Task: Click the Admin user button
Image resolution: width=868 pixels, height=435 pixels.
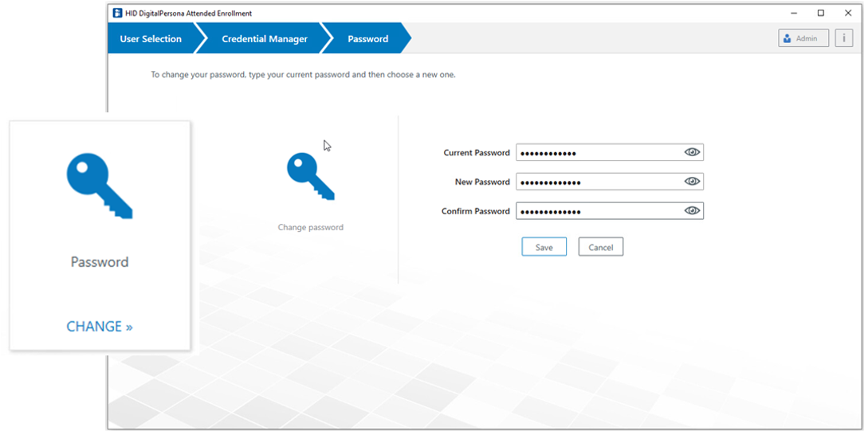Action: click(x=803, y=38)
